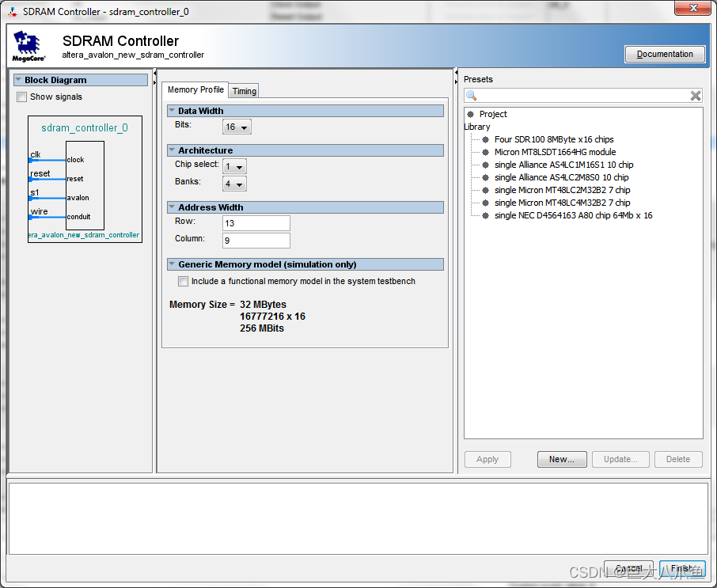The width and height of the screenshot is (717, 588).
Task: Click the Column address width field
Action: coord(256,241)
